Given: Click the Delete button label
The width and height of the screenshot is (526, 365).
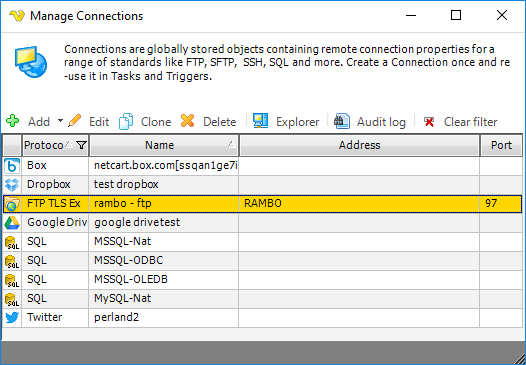Looking at the screenshot, I should pos(219,122).
